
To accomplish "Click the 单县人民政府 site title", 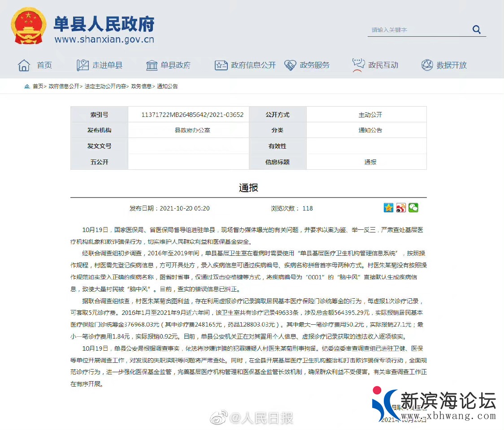I will click(x=104, y=23).
